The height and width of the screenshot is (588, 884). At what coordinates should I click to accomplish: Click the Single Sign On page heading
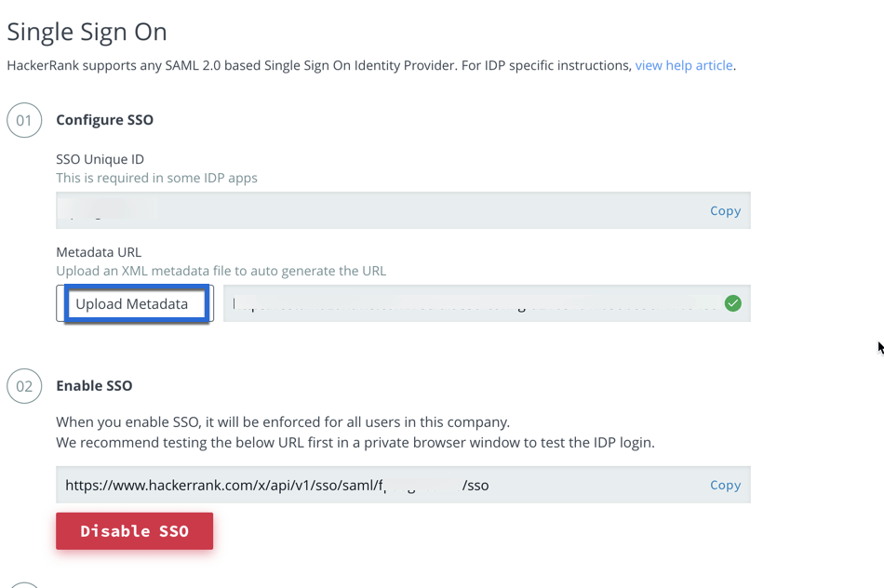(87, 32)
